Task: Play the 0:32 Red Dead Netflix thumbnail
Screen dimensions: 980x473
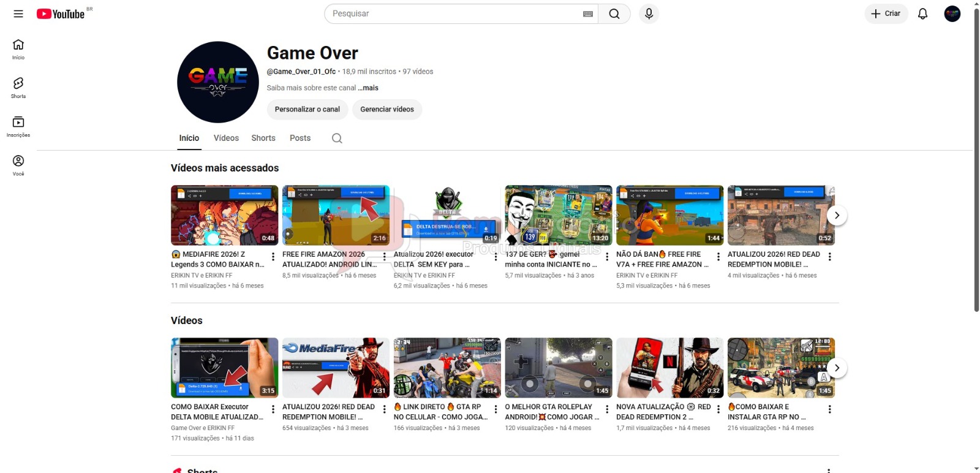Action: 670,368
